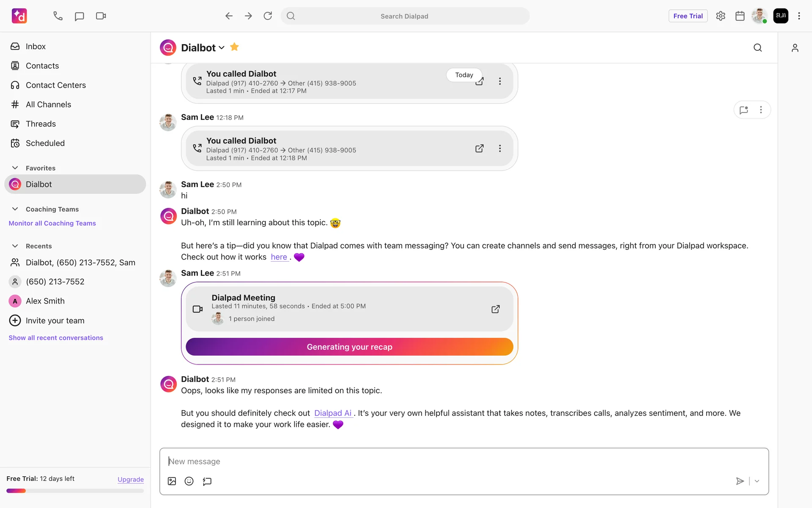Image resolution: width=812 pixels, height=508 pixels.
Task: Open send options dropdown arrow
Action: tap(757, 481)
